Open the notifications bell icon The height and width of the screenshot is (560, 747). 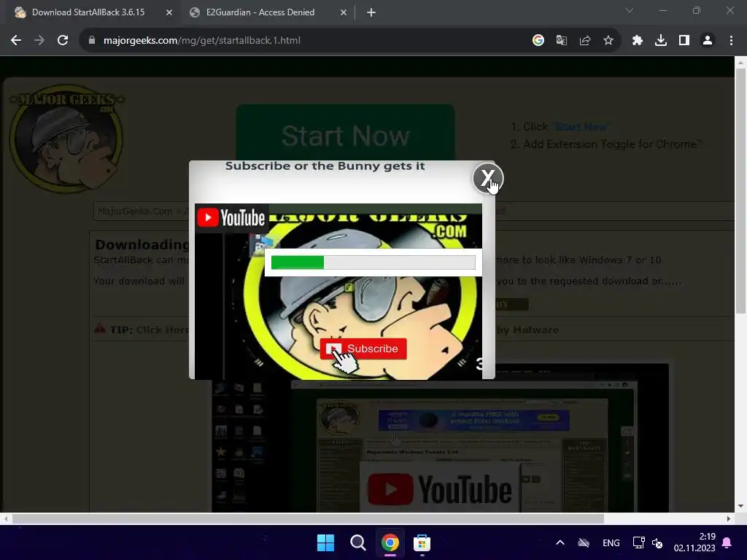pyautogui.click(x=727, y=542)
